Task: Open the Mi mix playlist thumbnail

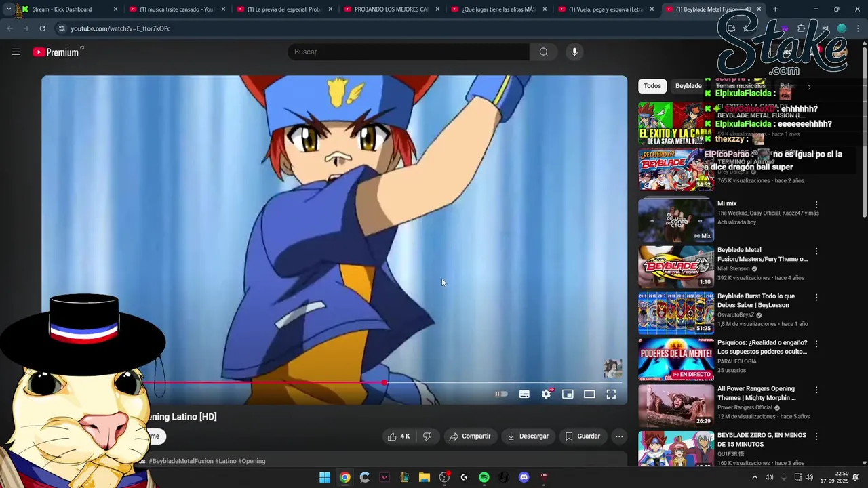Action: (676, 220)
